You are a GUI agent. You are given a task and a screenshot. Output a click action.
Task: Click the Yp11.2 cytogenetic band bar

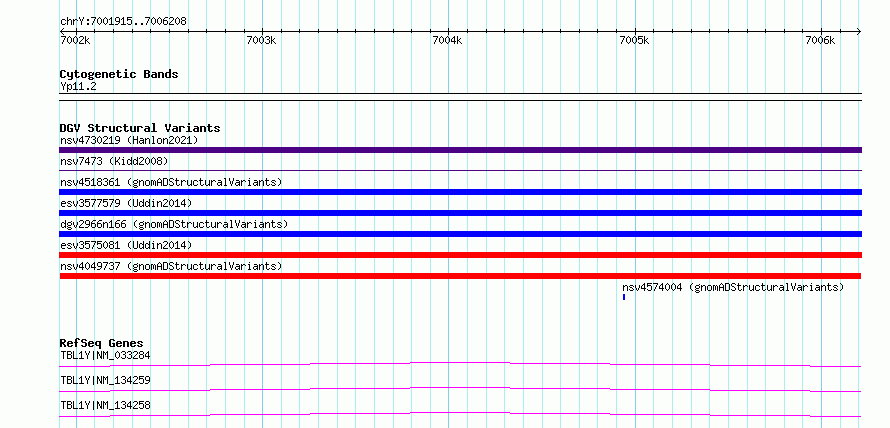[460, 97]
